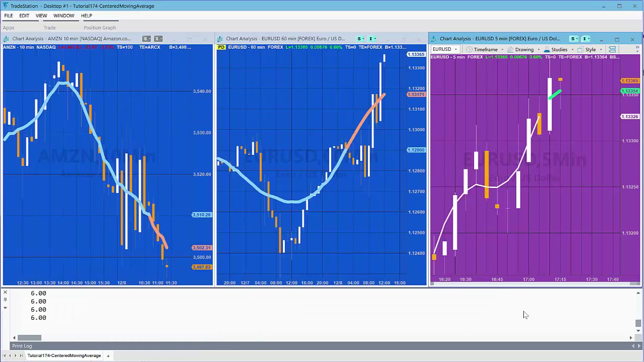Click 3,502.31 price marker on AMZN chart
This screenshot has width=644, height=362.
coord(202,248)
